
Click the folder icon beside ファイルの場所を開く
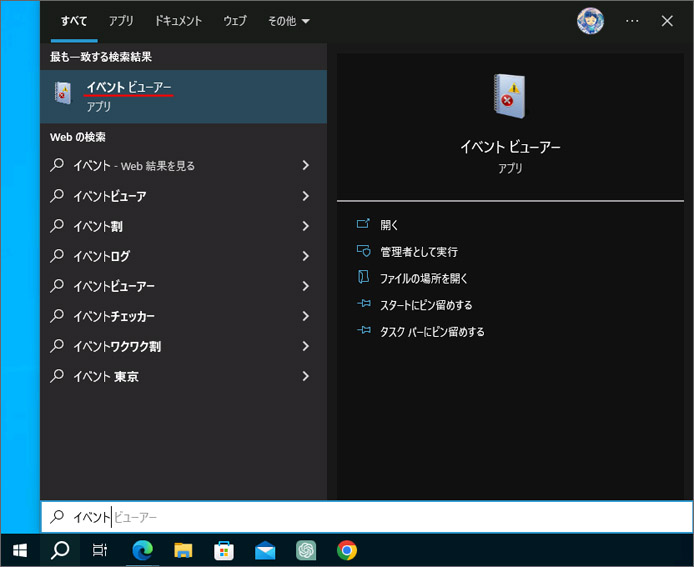coord(363,277)
